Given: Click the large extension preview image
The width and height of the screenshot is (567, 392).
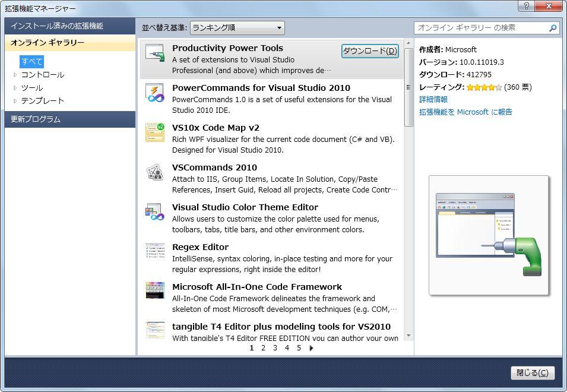Looking at the screenshot, I should click(488, 235).
